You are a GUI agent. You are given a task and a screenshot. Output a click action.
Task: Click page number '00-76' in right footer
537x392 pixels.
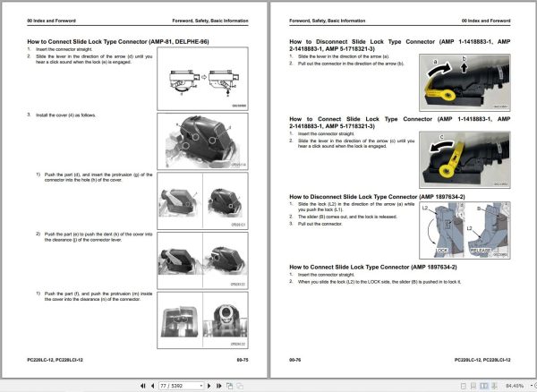pyautogui.click(x=294, y=360)
